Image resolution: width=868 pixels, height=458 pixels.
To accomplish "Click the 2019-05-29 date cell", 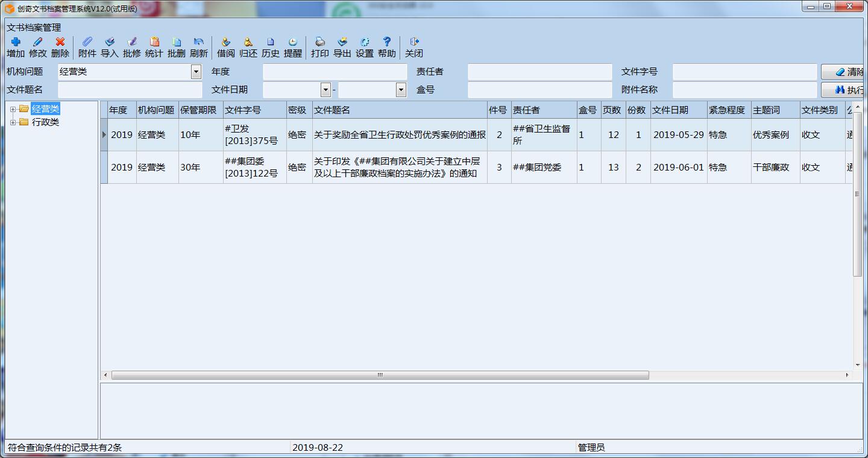I will pyautogui.click(x=679, y=135).
